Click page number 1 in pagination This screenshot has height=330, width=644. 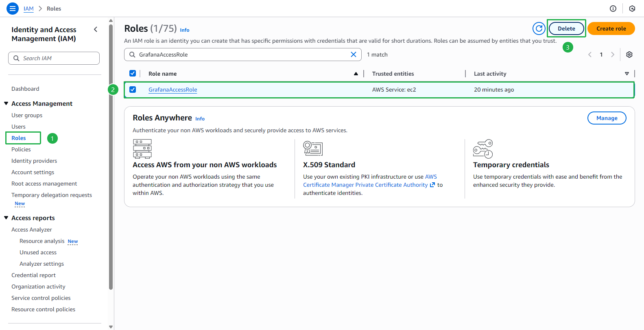[x=601, y=55]
